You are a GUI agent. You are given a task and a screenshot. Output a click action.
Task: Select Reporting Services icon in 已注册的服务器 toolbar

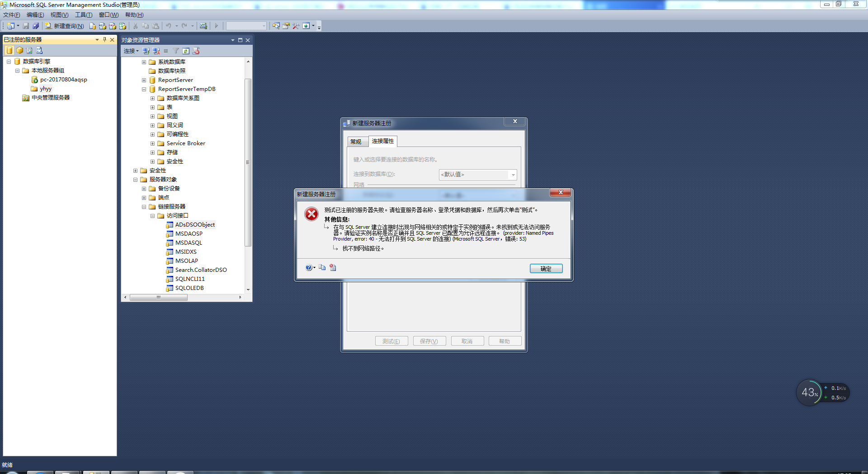coord(29,50)
